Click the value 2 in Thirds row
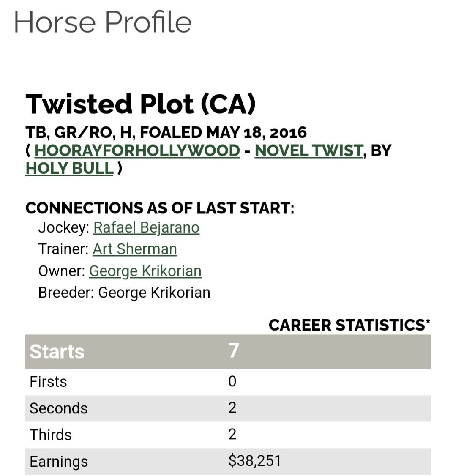Image resolution: width=453 pixels, height=476 pixels. click(x=232, y=435)
